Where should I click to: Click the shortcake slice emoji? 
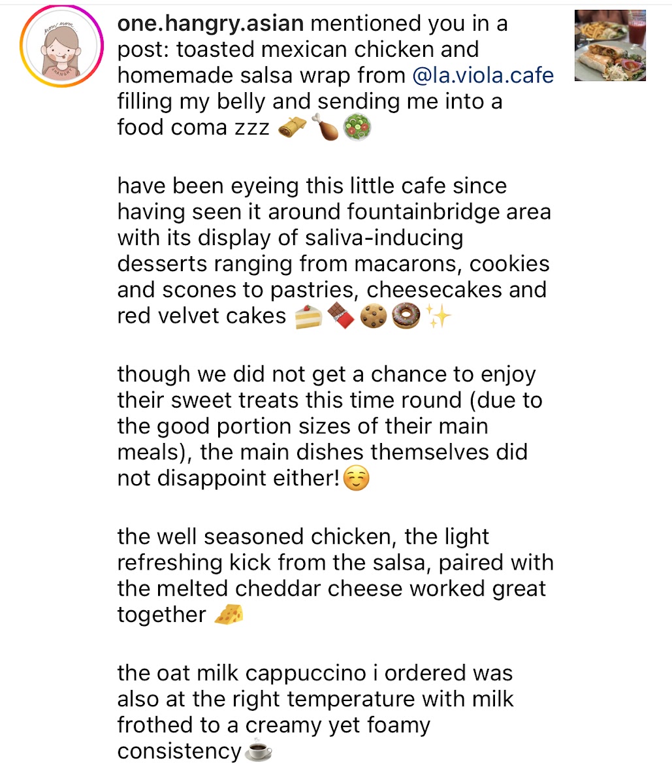point(308,316)
